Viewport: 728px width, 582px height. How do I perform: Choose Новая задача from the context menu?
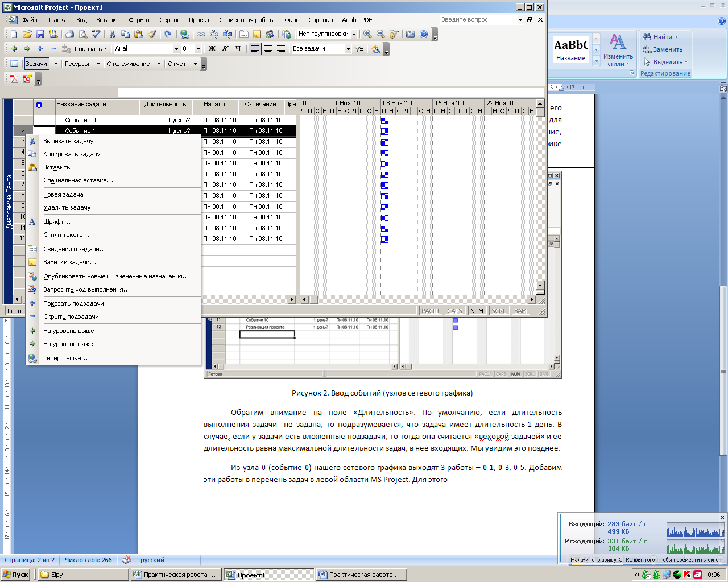[113, 194]
